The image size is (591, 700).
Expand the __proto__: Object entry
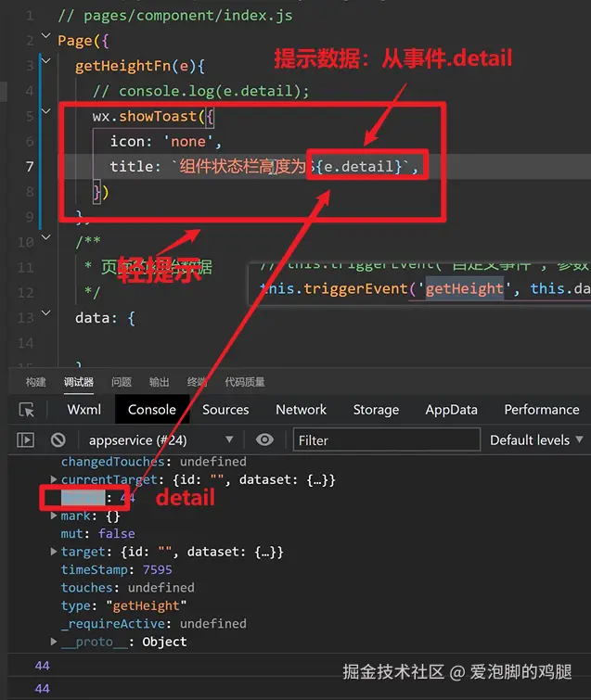click(x=54, y=642)
